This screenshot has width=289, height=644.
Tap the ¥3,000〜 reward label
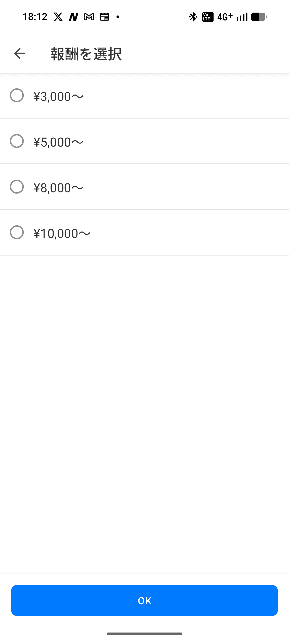59,96
